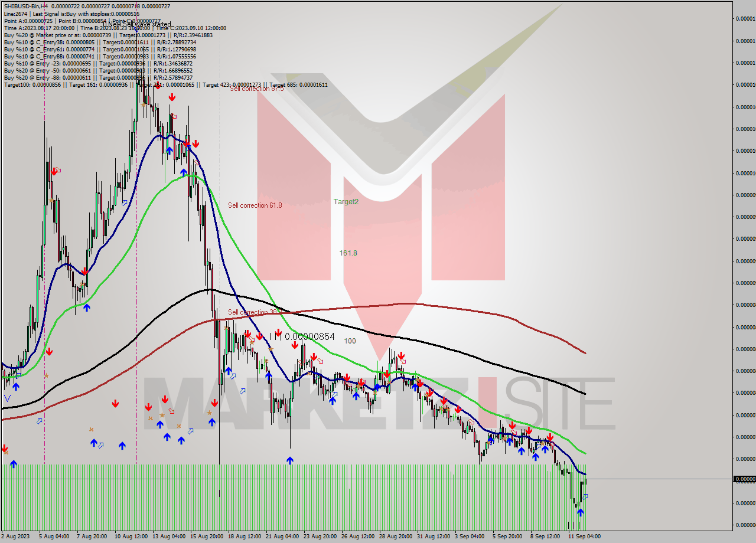Click the 'New Sell wave started' annotation
756x543 pixels.
pyautogui.click(x=137, y=25)
